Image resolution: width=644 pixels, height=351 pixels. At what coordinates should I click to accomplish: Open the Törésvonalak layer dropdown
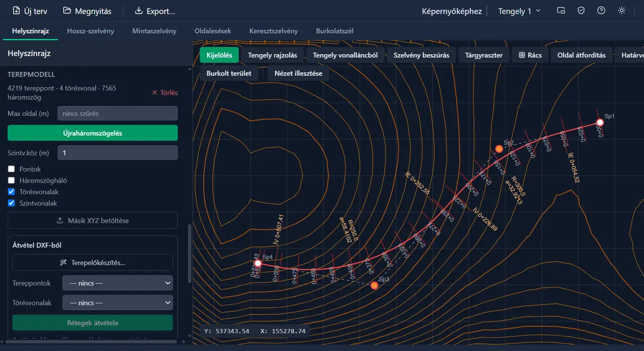click(x=118, y=303)
